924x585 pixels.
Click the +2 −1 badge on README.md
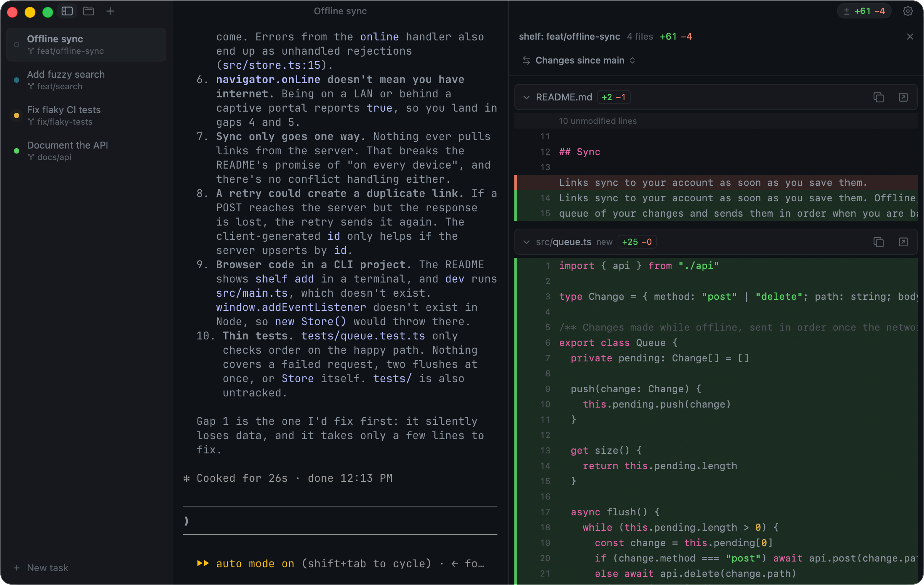[x=614, y=97]
